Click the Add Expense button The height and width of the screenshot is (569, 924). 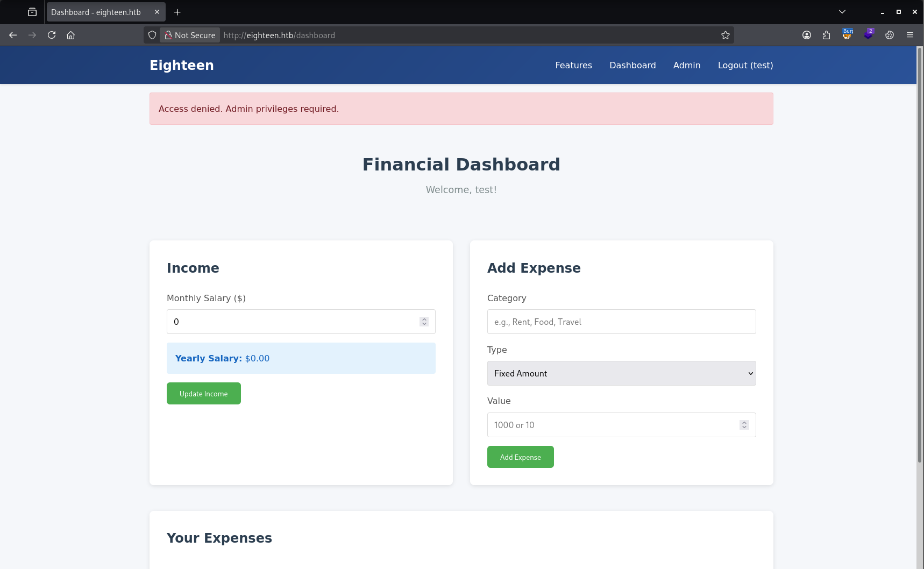click(x=521, y=457)
